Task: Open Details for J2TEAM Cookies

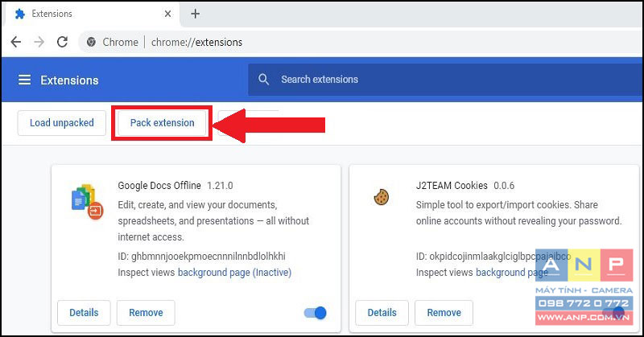Action: pyautogui.click(x=382, y=313)
